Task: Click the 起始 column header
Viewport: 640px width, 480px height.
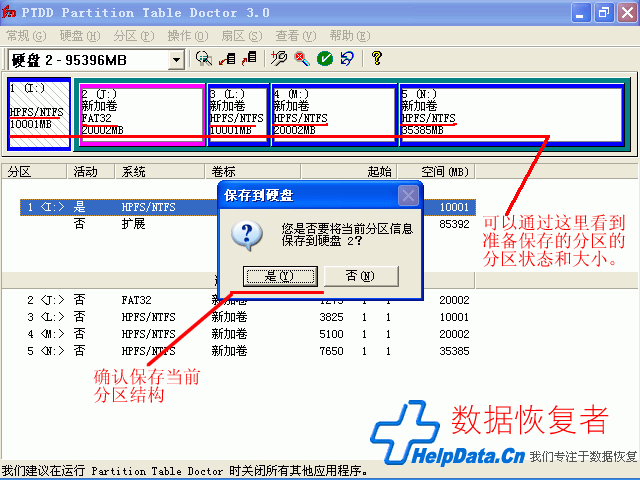Action: (349, 171)
